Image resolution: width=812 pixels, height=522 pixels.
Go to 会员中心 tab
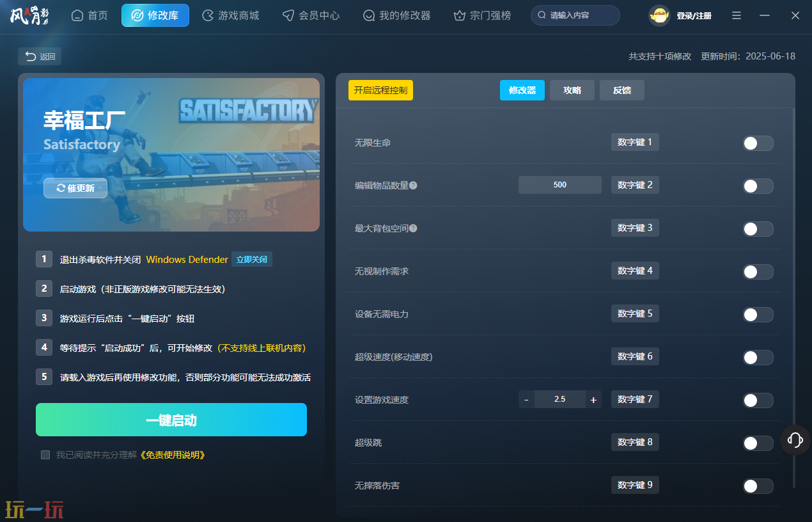[x=311, y=15]
